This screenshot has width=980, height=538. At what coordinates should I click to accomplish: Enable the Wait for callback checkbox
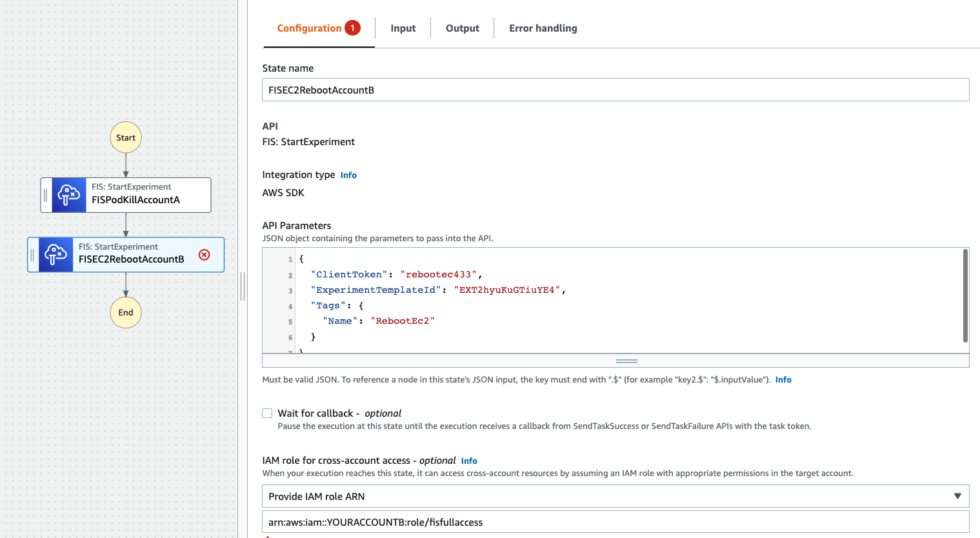[x=267, y=413]
